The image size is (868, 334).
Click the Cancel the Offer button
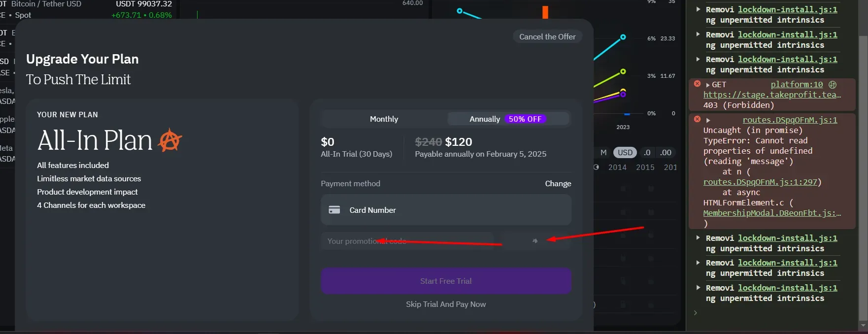click(547, 37)
